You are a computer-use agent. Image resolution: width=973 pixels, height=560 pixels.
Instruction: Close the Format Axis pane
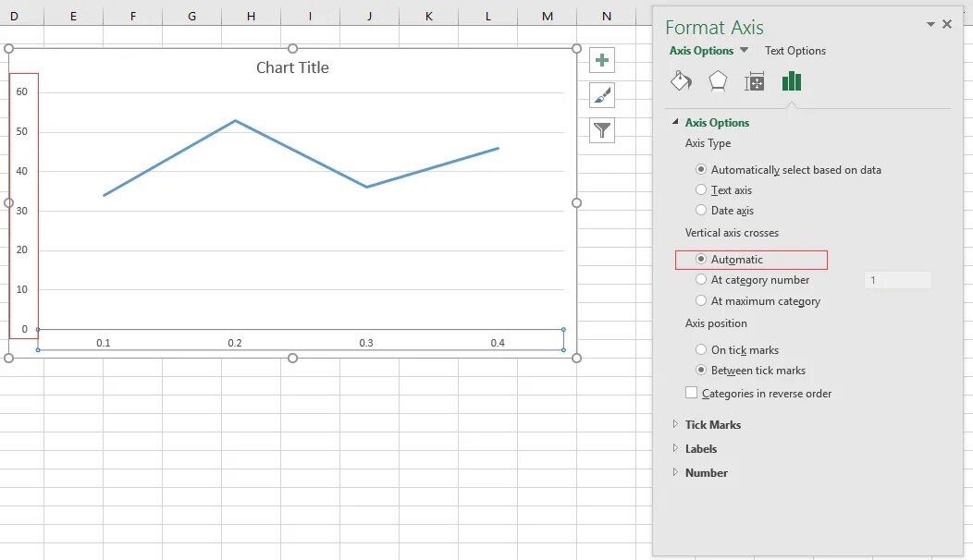(x=947, y=24)
